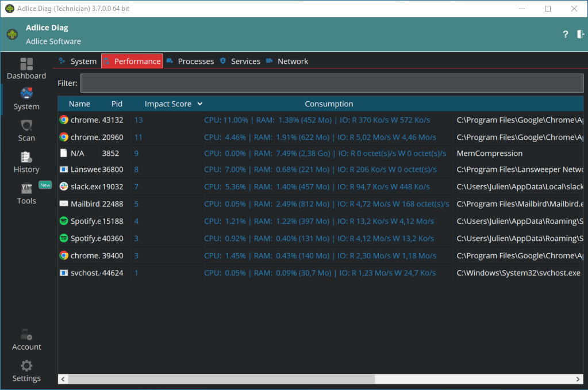This screenshot has width=588, height=390.
Task: Open Settings gear icon in sidebar
Action: [x=26, y=366]
